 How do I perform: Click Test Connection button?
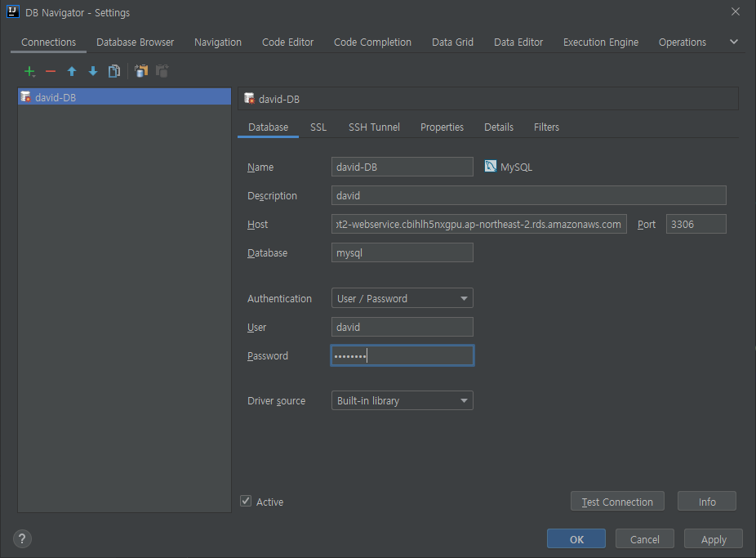tap(617, 501)
